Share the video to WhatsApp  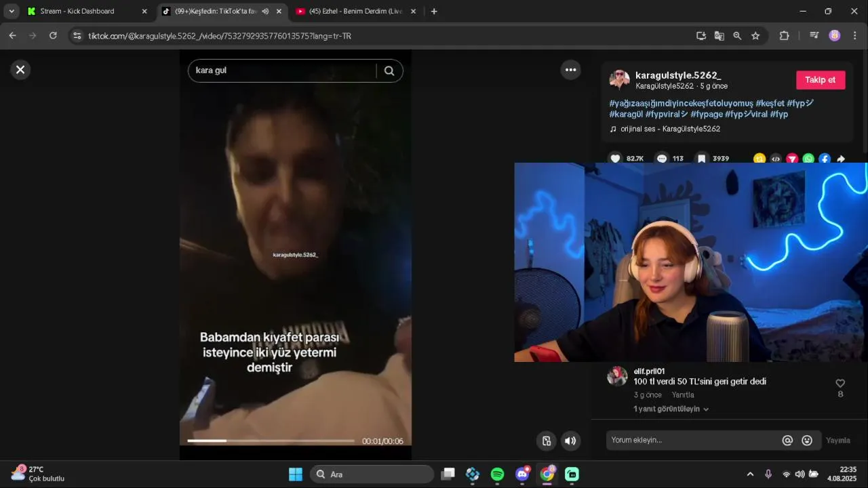(808, 159)
